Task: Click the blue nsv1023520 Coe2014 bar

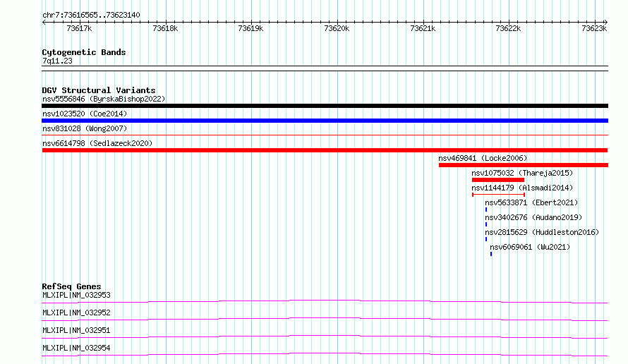Action: click(x=325, y=121)
